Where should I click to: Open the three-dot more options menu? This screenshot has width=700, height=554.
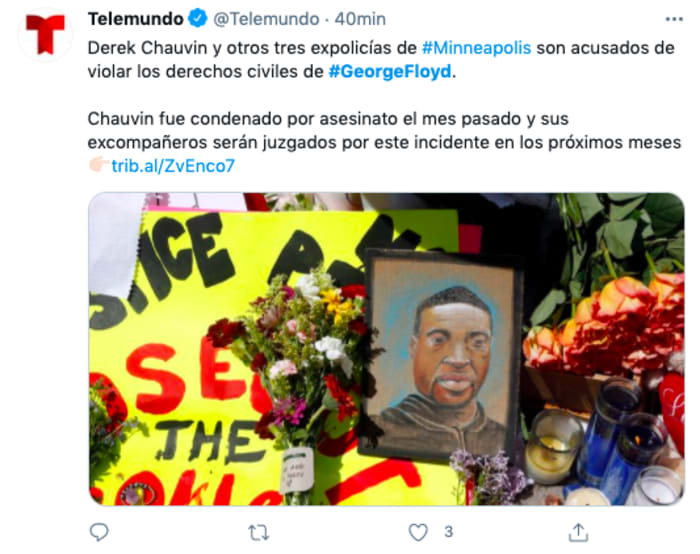674,19
